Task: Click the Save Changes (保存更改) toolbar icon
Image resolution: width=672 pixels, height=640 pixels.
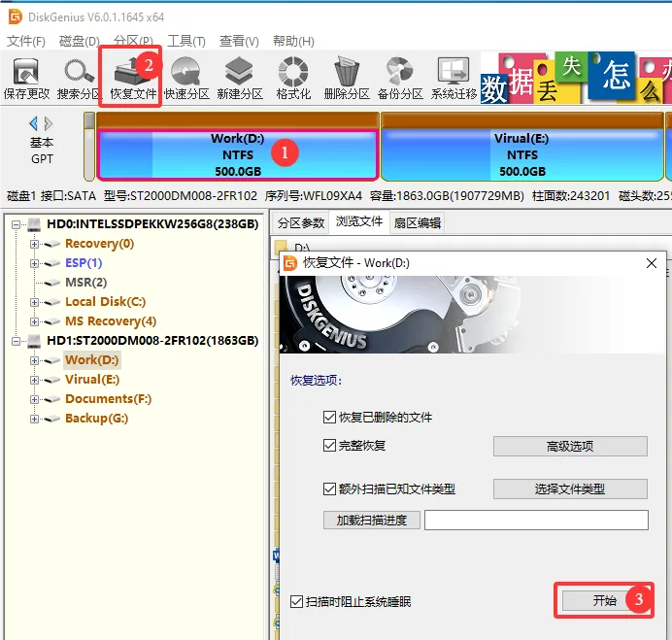Action: [x=26, y=79]
